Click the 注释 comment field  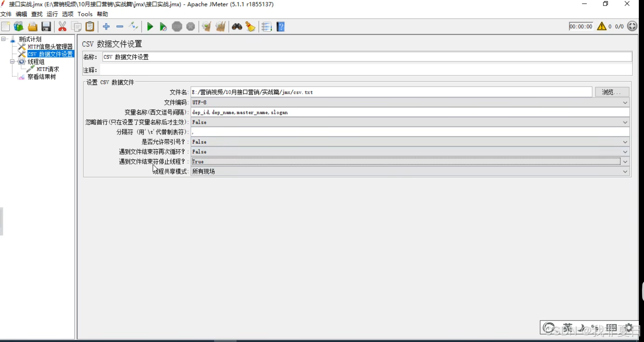click(x=366, y=70)
